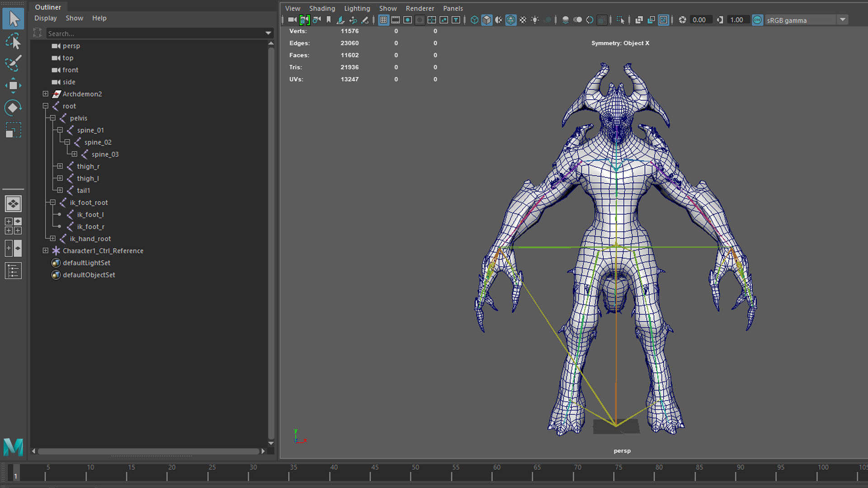Toggle X-Ray Joints display
The width and height of the screenshot is (868, 488).
pyautogui.click(x=663, y=20)
